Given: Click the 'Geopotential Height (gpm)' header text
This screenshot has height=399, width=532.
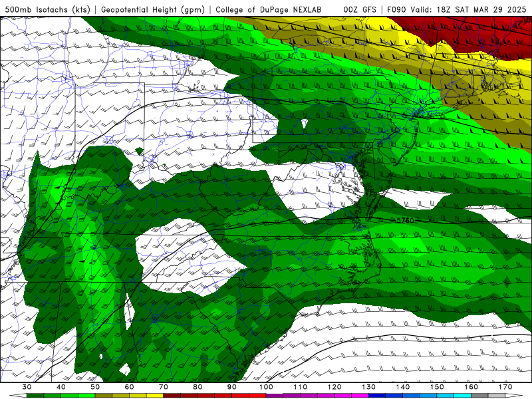Looking at the screenshot, I should 153,9.
